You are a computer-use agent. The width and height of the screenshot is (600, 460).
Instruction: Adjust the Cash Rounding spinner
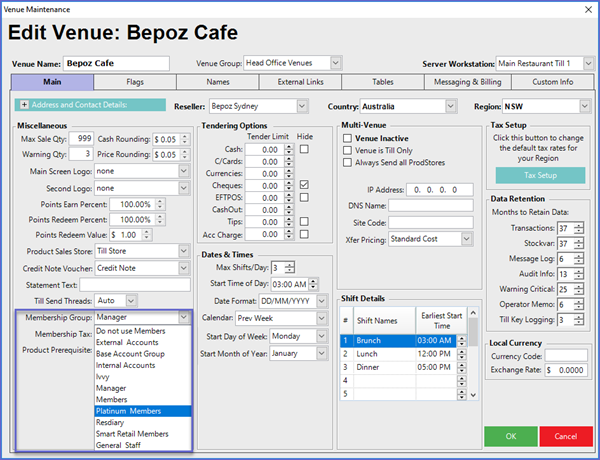pos(185,139)
